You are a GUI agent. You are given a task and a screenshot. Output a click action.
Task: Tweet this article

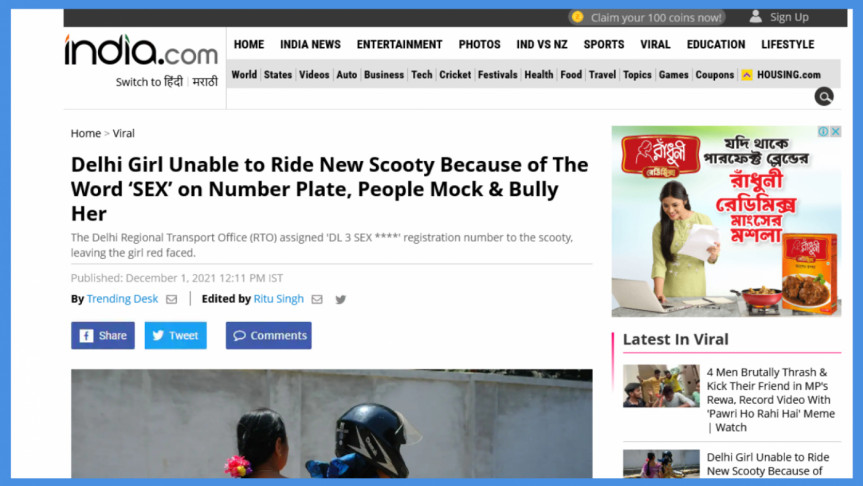176,336
